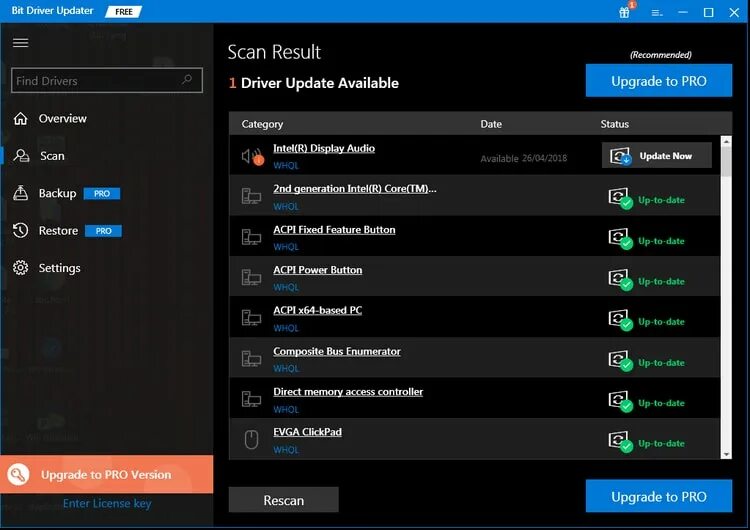The image size is (750, 530).
Task: Click the mouse icon for EVGA ClickPad
Action: click(x=252, y=440)
